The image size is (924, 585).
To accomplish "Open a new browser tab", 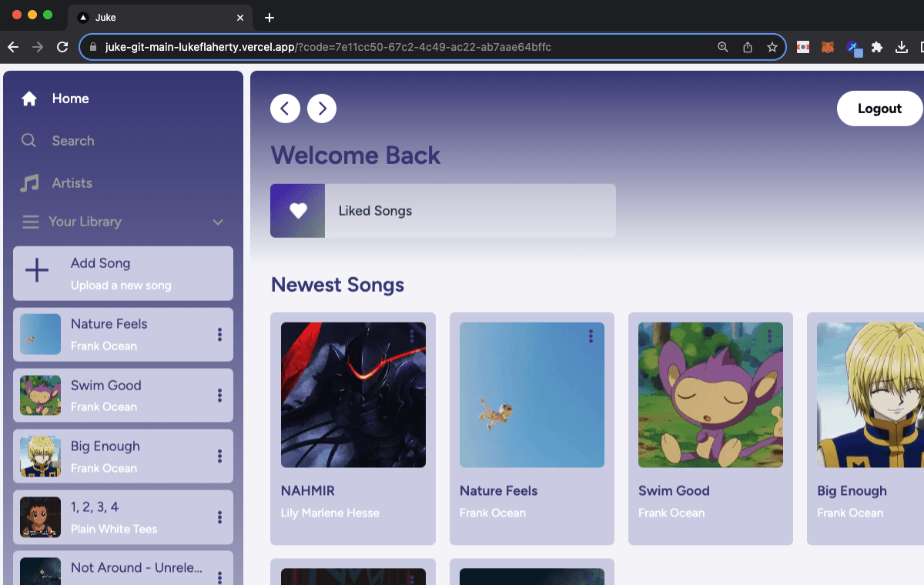I will click(269, 18).
